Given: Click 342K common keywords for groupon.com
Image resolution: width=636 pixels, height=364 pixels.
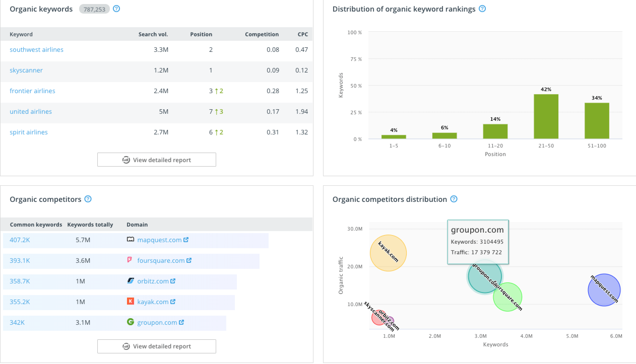Looking at the screenshot, I should coord(17,322).
